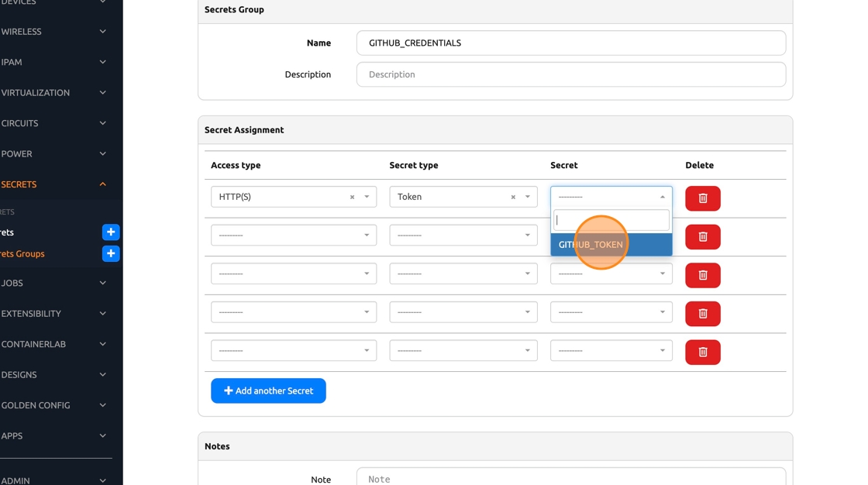Add a new Secret via sidebar plus
Viewport: 868px width, 485px height.
(x=111, y=232)
